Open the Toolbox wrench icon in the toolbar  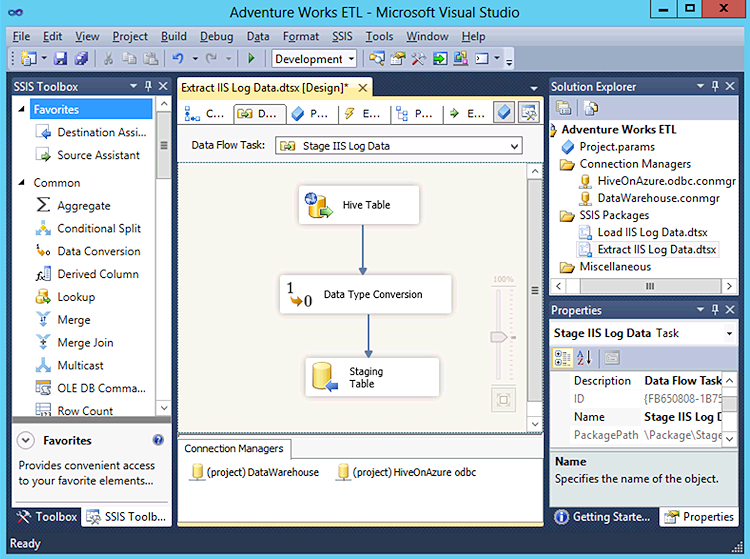point(419,59)
